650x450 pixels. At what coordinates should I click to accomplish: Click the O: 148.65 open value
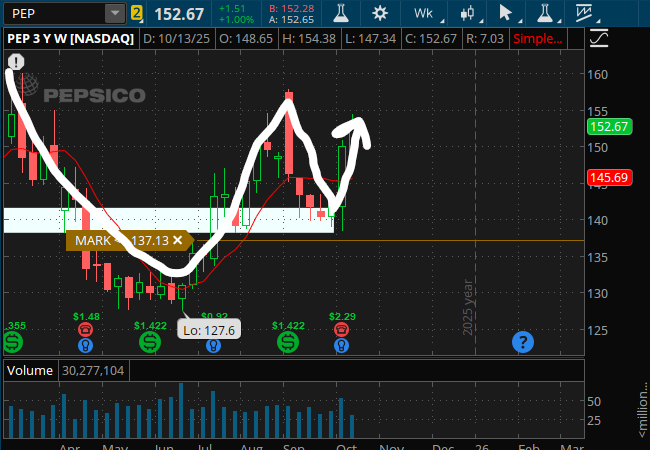click(246, 39)
